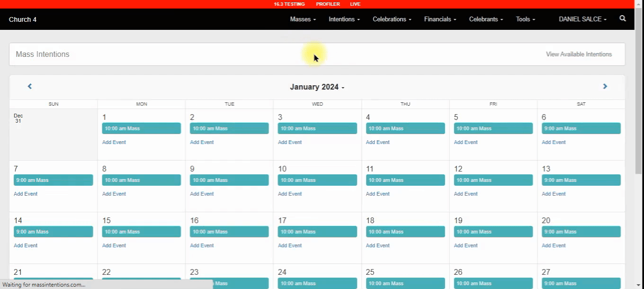Expand the Financials menu

point(440,19)
